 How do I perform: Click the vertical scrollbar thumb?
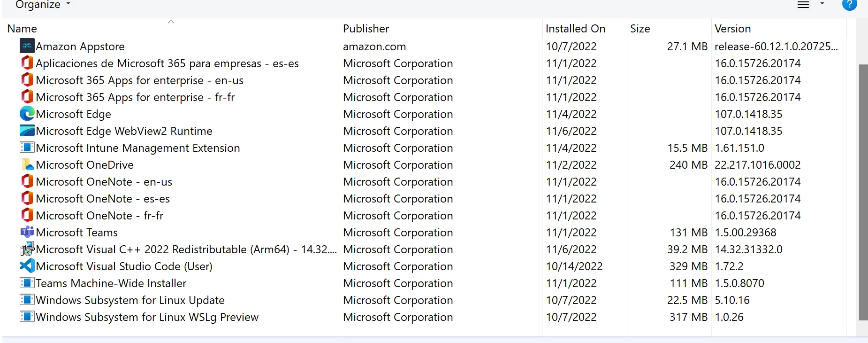coord(863,192)
